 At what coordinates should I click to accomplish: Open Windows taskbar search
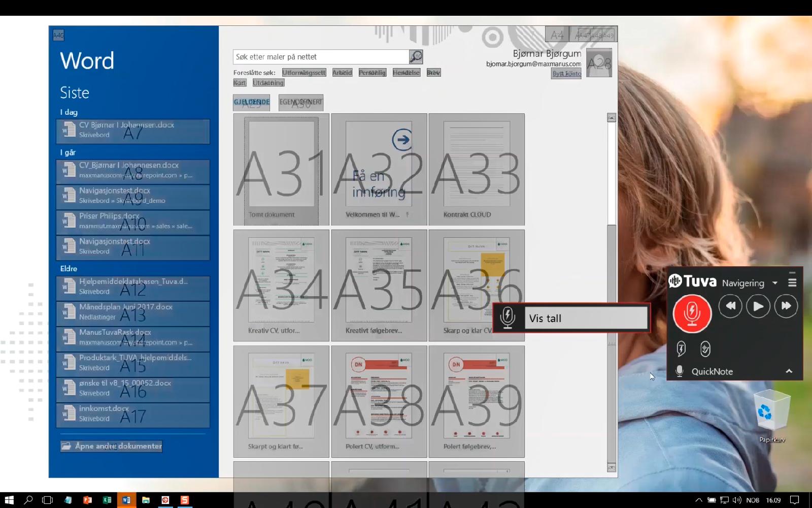coord(28,500)
